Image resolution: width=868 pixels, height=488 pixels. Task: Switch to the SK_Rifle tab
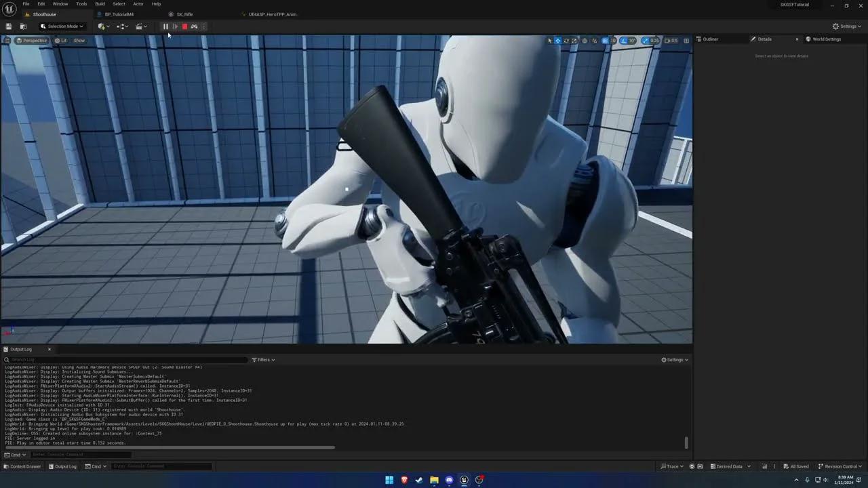(x=185, y=14)
